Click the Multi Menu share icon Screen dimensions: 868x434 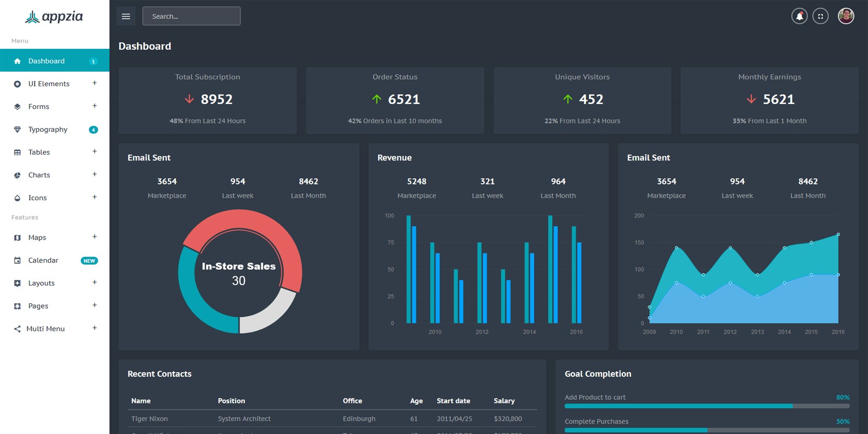[17, 329]
